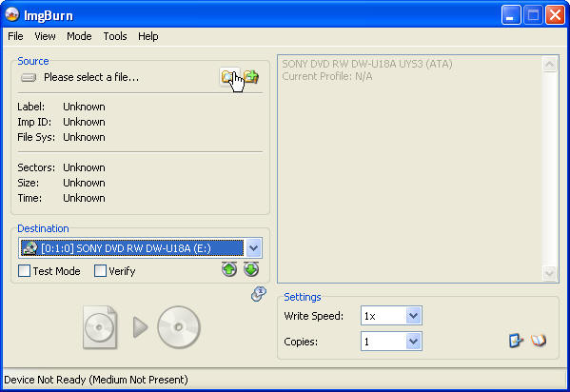This screenshot has height=392, width=570.
Task: Close the drive tray with green down arrow
Action: (251, 269)
